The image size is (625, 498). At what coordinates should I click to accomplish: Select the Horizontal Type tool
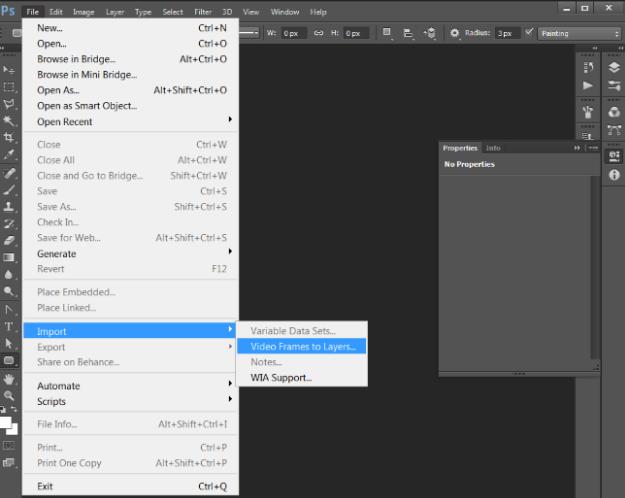pyautogui.click(x=8, y=327)
